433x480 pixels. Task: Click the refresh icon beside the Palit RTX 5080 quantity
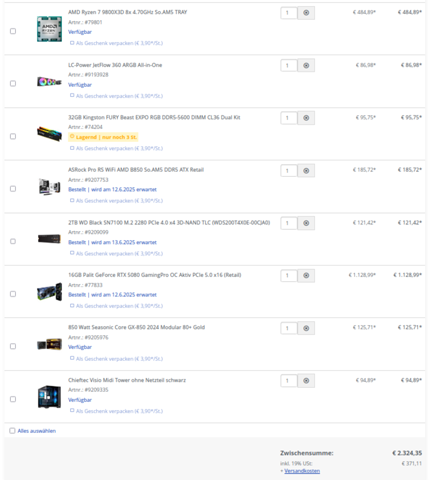point(306,276)
